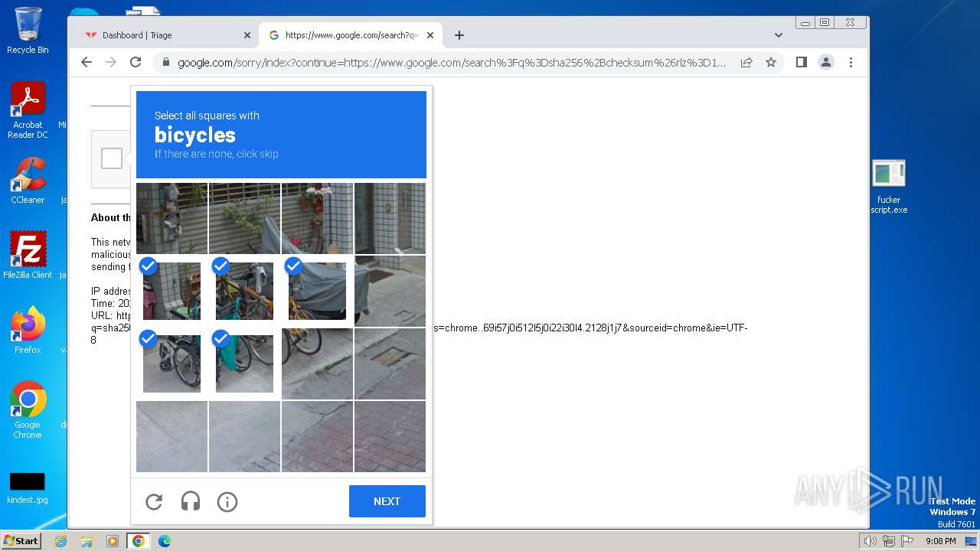Bookmark this page with star icon

pyautogui.click(x=771, y=63)
